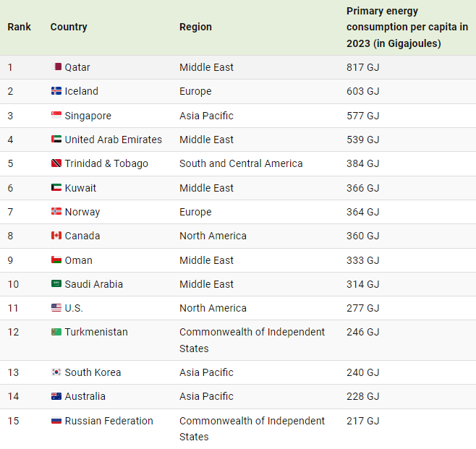Click the value 577 GJ
This screenshot has width=476, height=449.
[363, 116]
